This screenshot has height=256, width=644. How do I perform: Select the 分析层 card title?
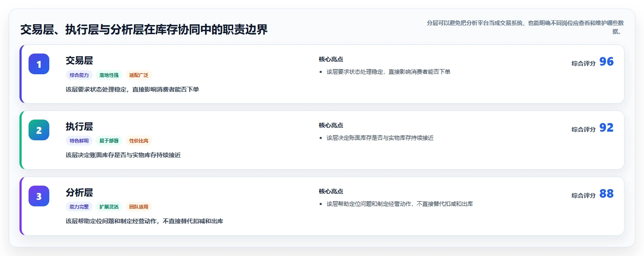click(x=79, y=193)
